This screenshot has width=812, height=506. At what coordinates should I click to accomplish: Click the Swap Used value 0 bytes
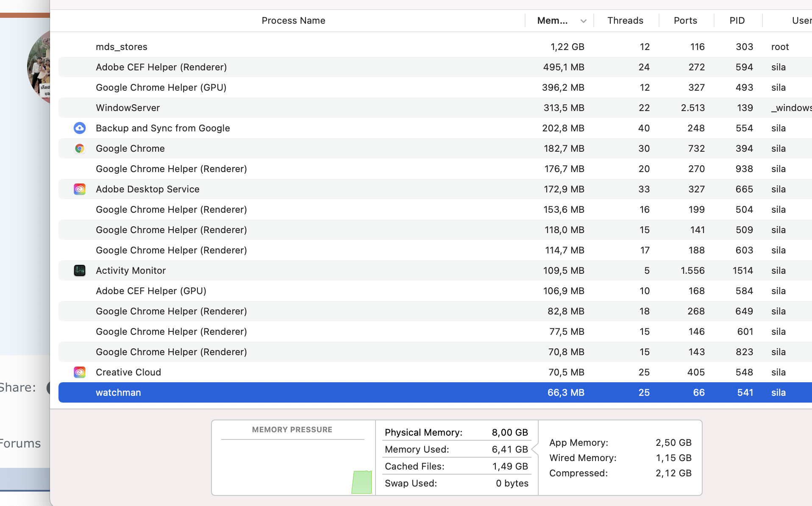click(512, 483)
